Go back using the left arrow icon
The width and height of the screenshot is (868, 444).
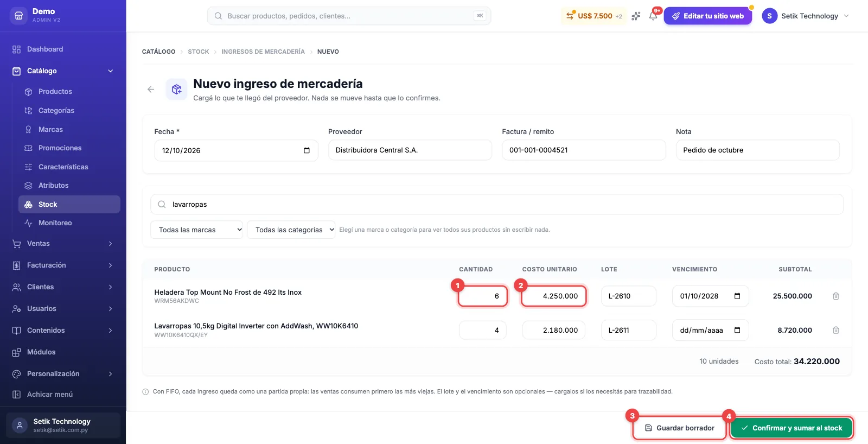coord(151,90)
